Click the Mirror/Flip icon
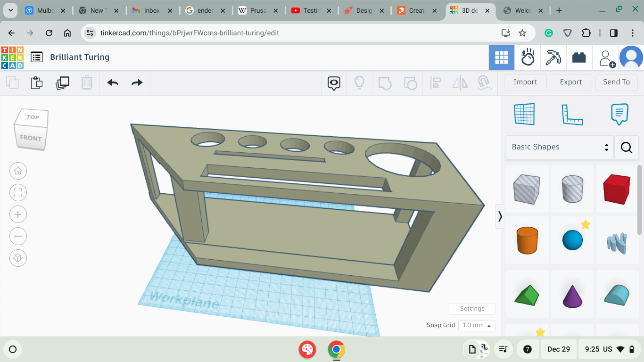Screen dimensions: 644x362 coord(460,82)
